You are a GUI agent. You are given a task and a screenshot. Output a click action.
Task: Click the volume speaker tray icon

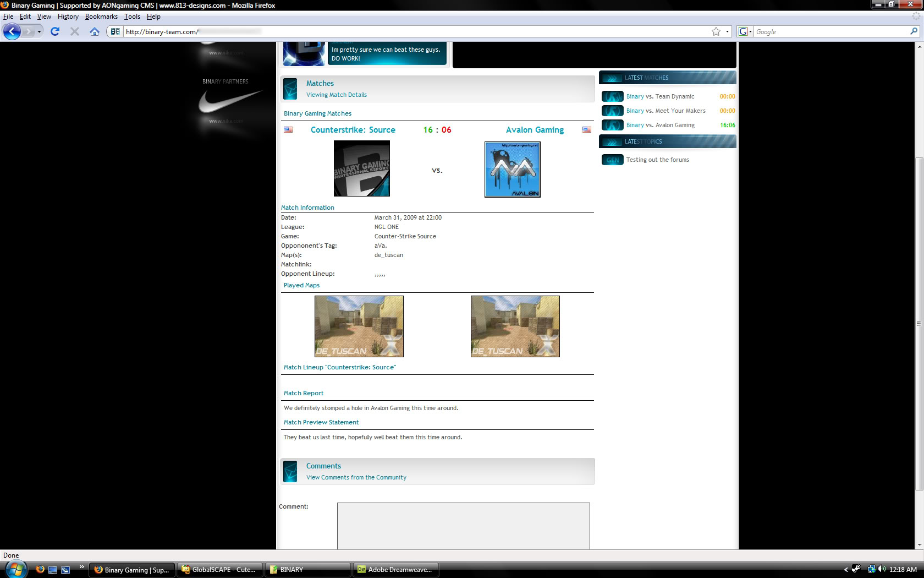pyautogui.click(x=882, y=569)
